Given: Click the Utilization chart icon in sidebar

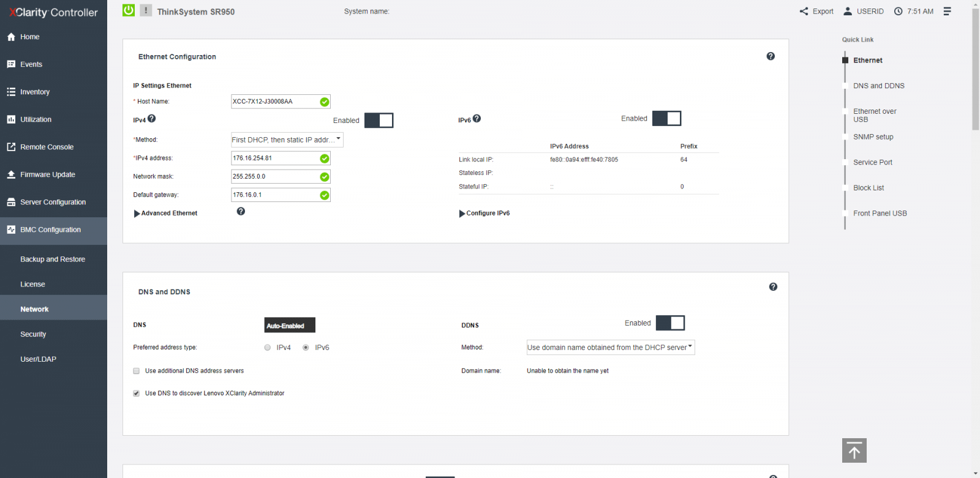Looking at the screenshot, I should [x=11, y=119].
